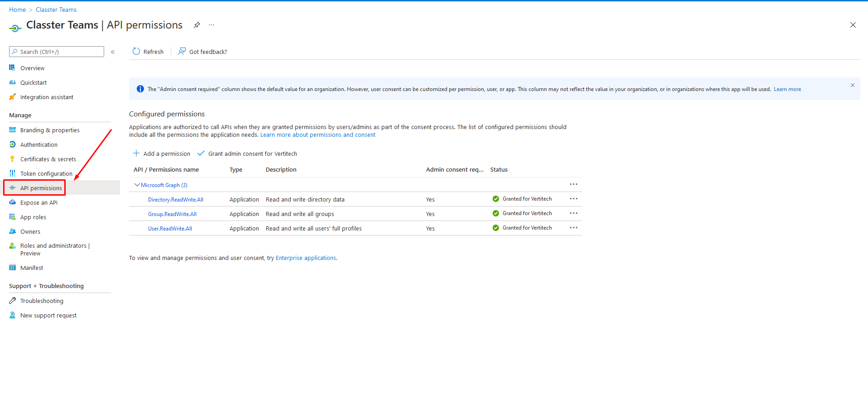Grant admin consent for Vertitech
This screenshot has height=413, width=868.
click(x=247, y=154)
